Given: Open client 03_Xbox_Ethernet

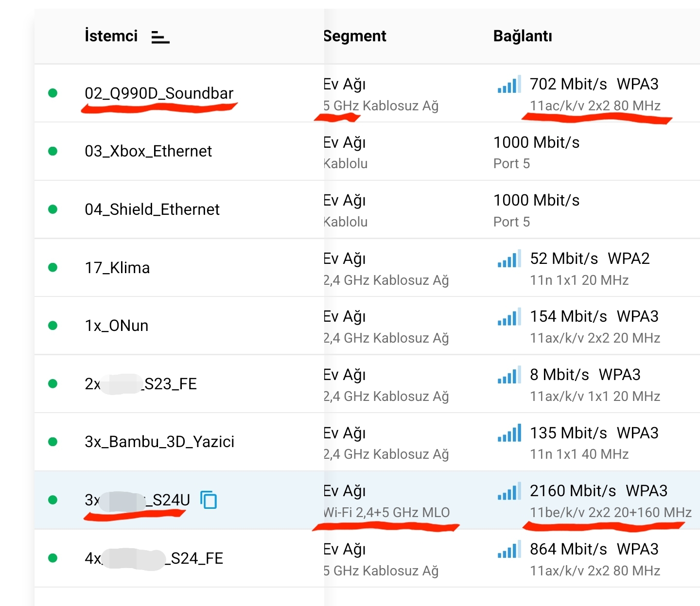Looking at the screenshot, I should coord(148,151).
